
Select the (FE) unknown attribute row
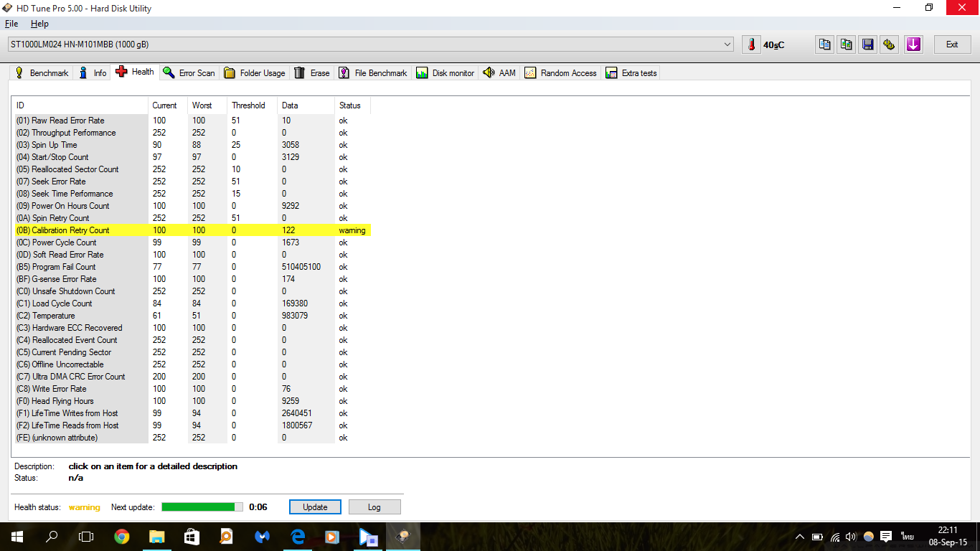point(193,438)
